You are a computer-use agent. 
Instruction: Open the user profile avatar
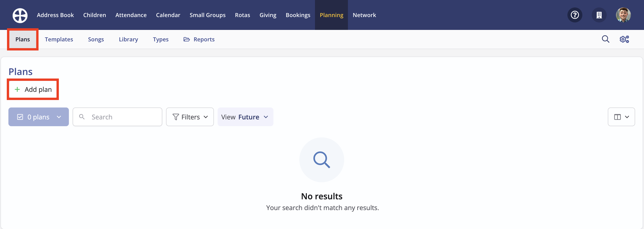[623, 15]
